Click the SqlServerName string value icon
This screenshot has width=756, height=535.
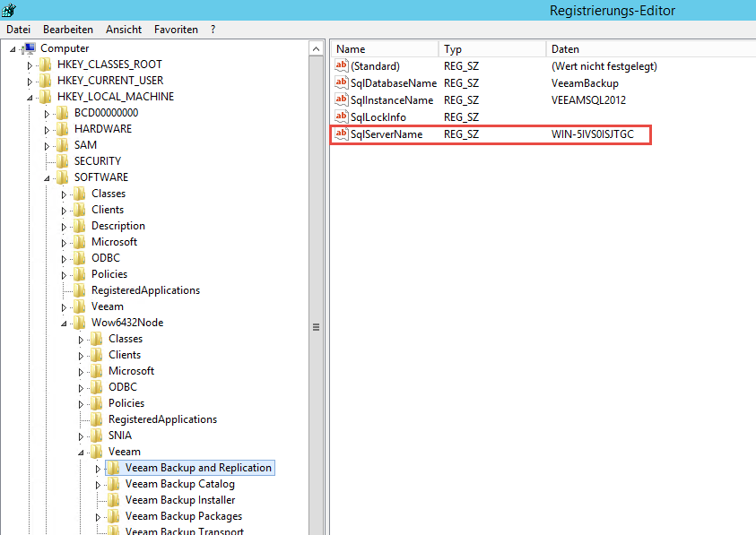342,134
